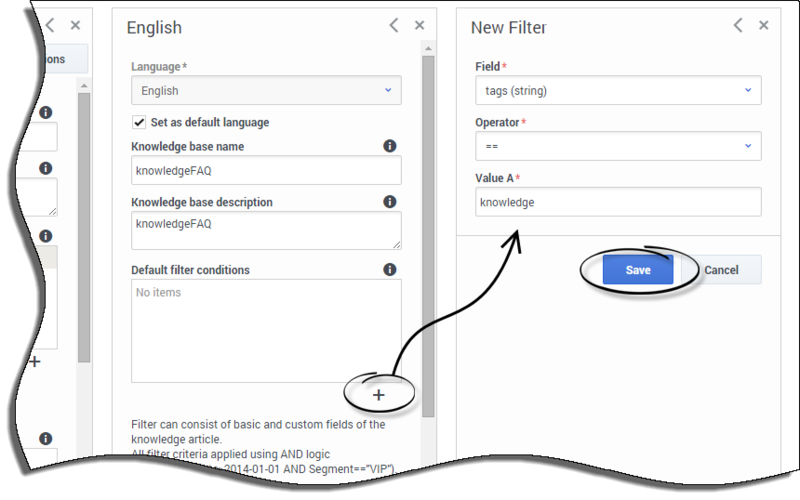
Task: Click the Knowledge base description textarea
Action: [266, 231]
